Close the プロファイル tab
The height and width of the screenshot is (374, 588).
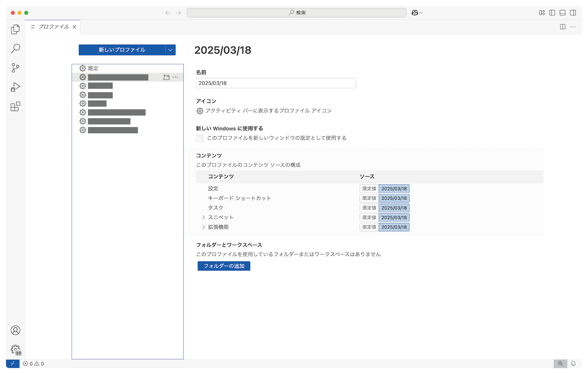pyautogui.click(x=74, y=27)
